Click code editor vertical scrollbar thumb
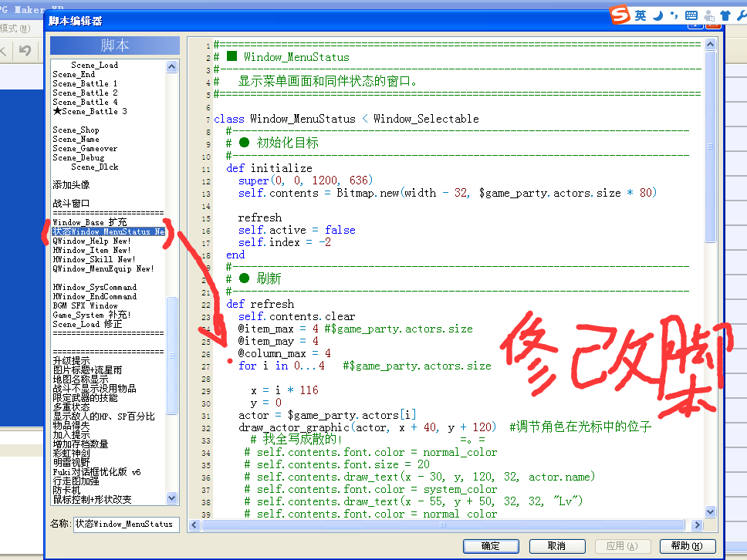The width and height of the screenshot is (747, 560). click(x=710, y=147)
